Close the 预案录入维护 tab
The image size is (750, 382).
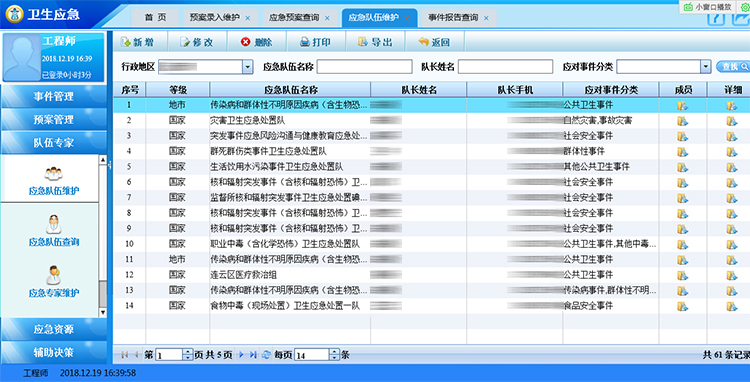(247, 18)
